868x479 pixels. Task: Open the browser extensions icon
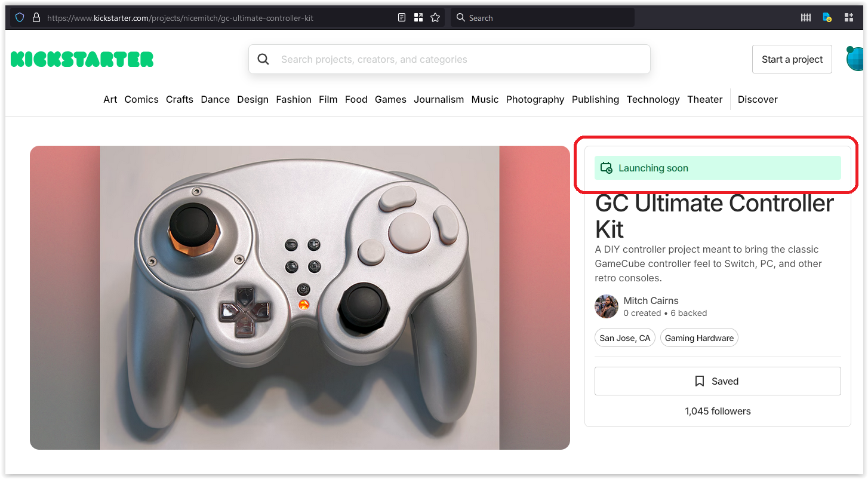pyautogui.click(x=849, y=18)
